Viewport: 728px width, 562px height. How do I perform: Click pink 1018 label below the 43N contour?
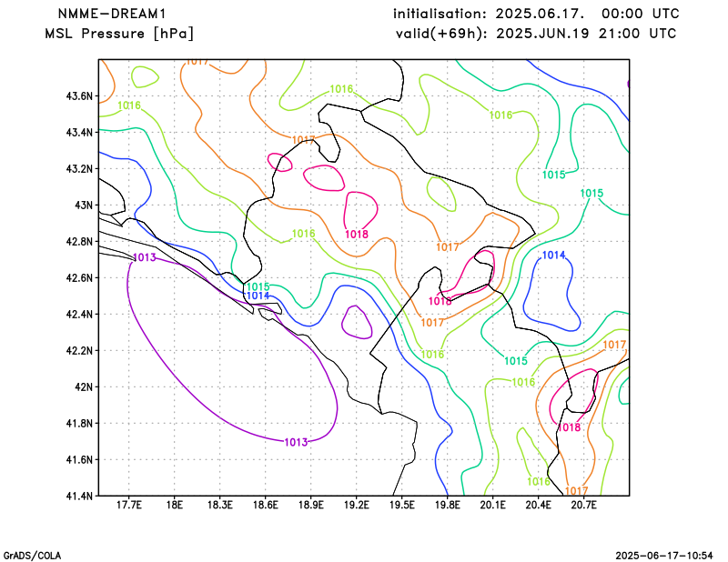tap(357, 235)
